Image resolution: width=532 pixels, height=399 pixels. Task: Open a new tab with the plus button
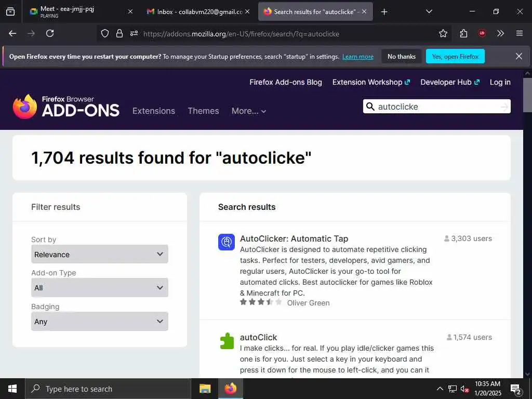coord(384,12)
